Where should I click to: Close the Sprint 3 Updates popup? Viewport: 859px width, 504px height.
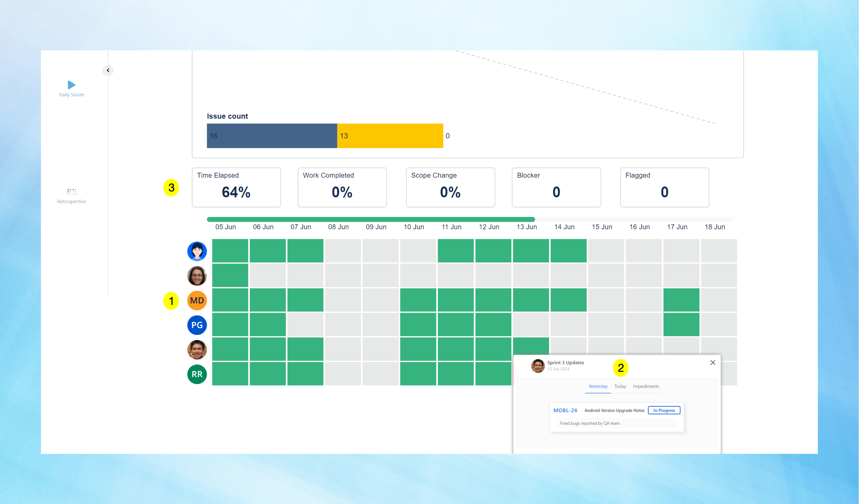[x=713, y=363]
